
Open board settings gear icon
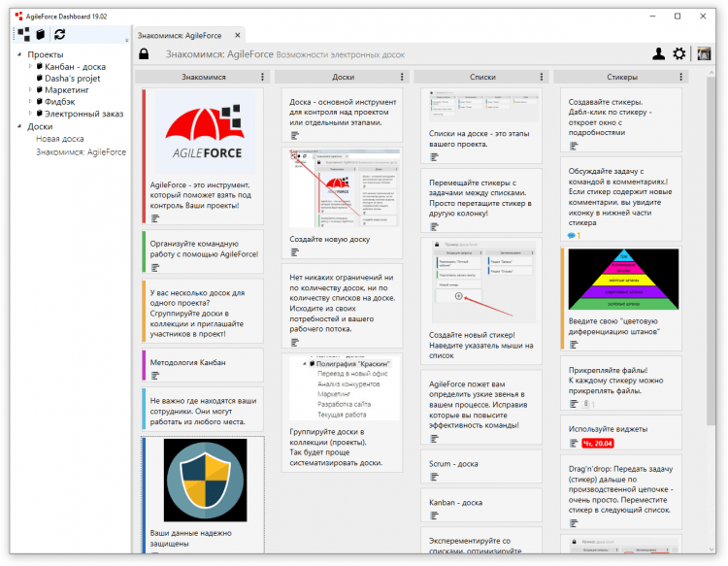(x=679, y=53)
